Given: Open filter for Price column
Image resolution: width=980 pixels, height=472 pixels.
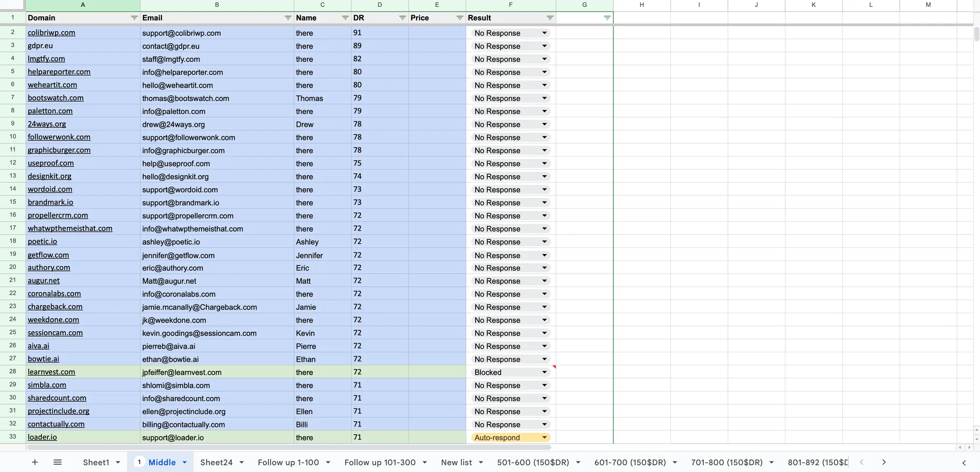Looking at the screenshot, I should [460, 18].
